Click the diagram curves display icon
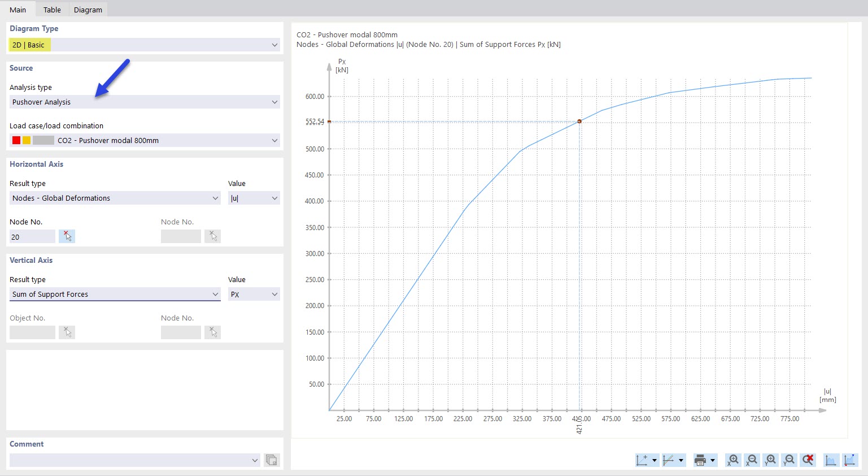The image size is (868, 476). pos(669,460)
